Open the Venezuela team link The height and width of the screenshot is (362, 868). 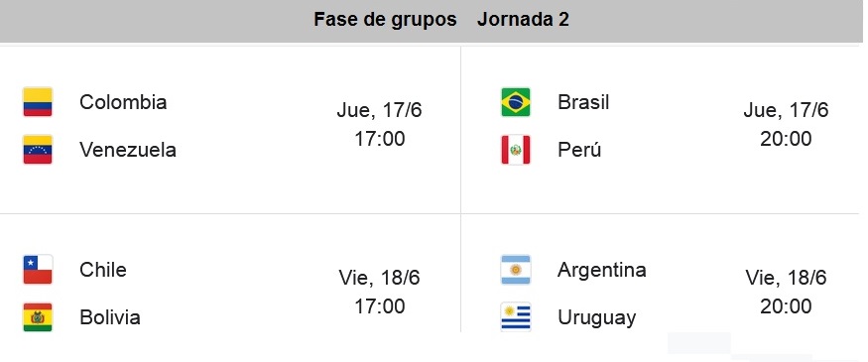pyautogui.click(x=128, y=150)
